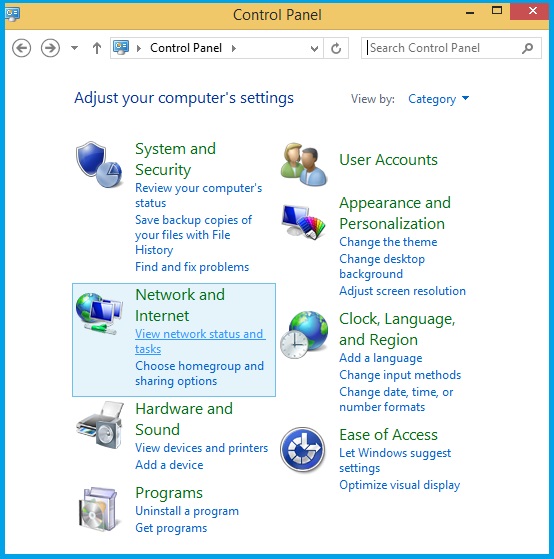This screenshot has height=559, width=554.
Task: Open the View by Category dropdown
Action: tap(438, 99)
